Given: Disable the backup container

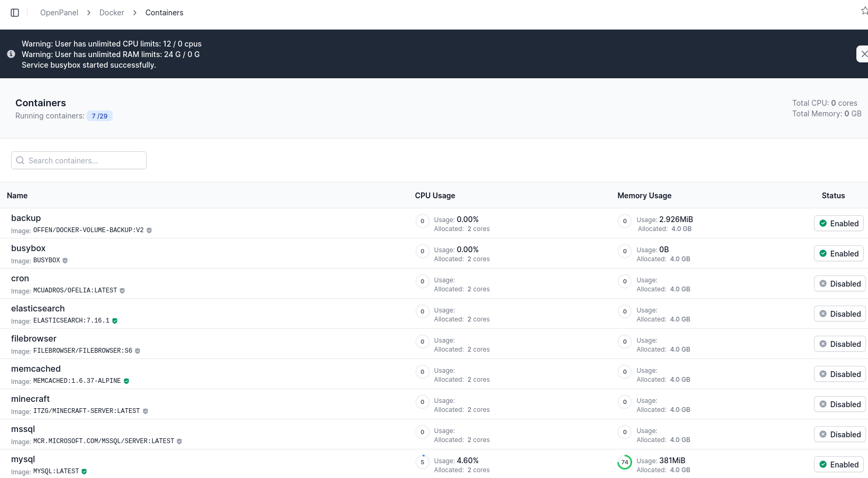Looking at the screenshot, I should coord(838,224).
